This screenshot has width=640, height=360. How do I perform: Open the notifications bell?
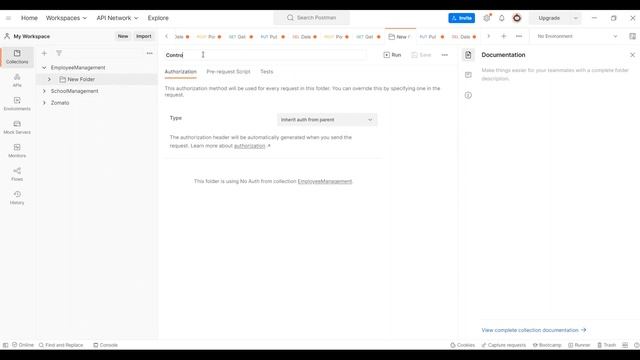[502, 18]
